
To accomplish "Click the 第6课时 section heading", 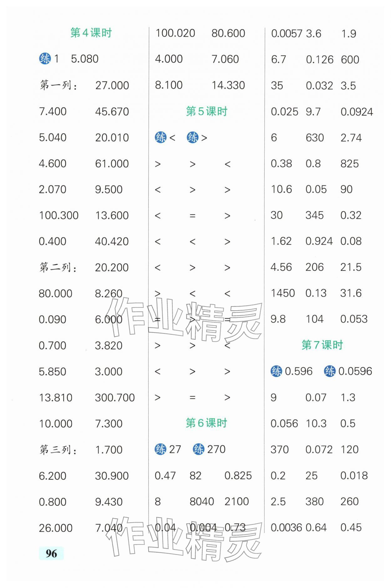I will coord(206,423).
